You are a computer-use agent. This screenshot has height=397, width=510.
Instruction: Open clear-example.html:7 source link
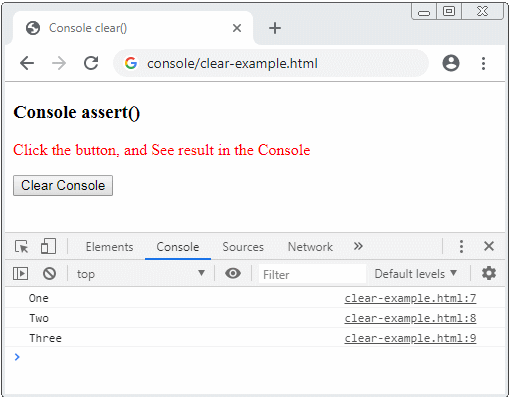click(410, 298)
